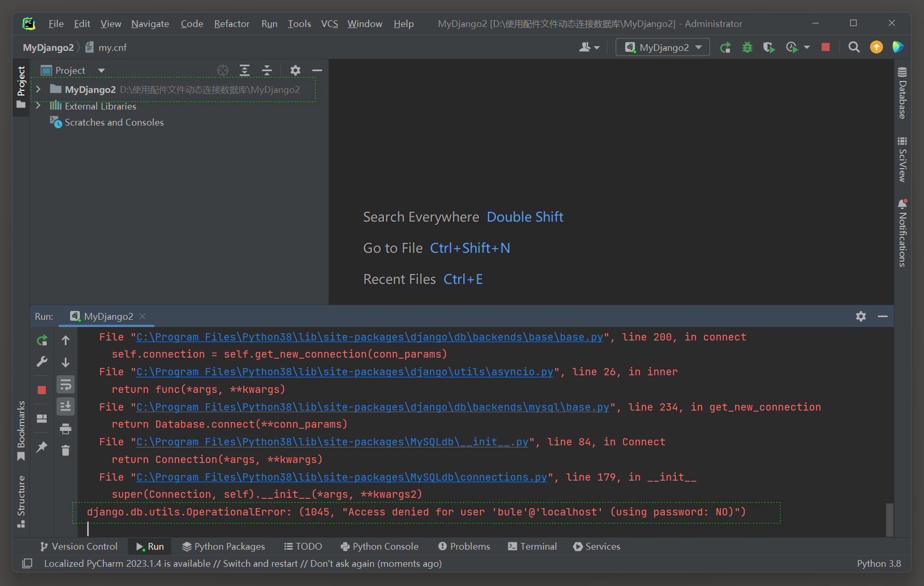This screenshot has height=586, width=924.
Task: Toggle the Project tool window side tab
Action: point(21,87)
